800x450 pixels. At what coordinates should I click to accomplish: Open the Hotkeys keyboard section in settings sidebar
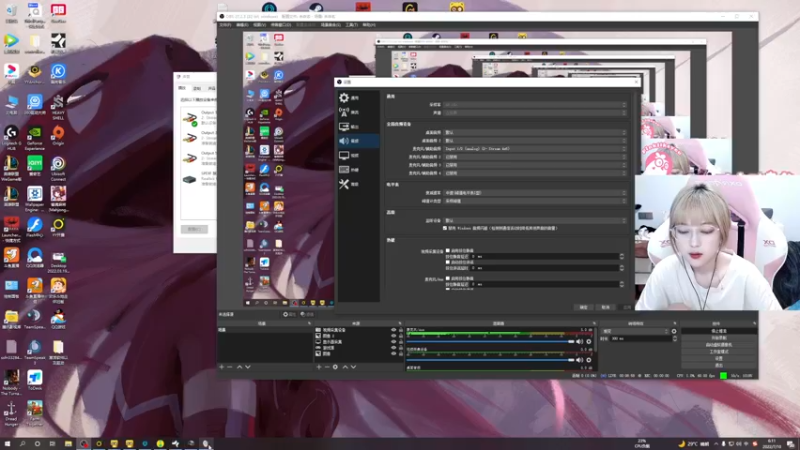point(358,169)
